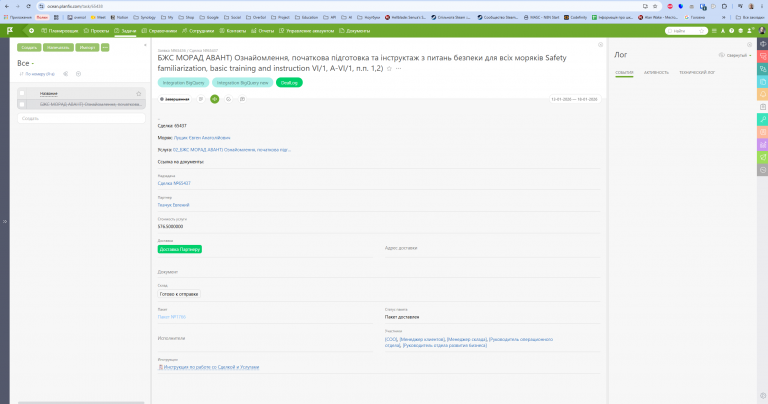The image size is (768, 404).
Task: Click the circular add-filter icon in task list
Action: point(78,74)
